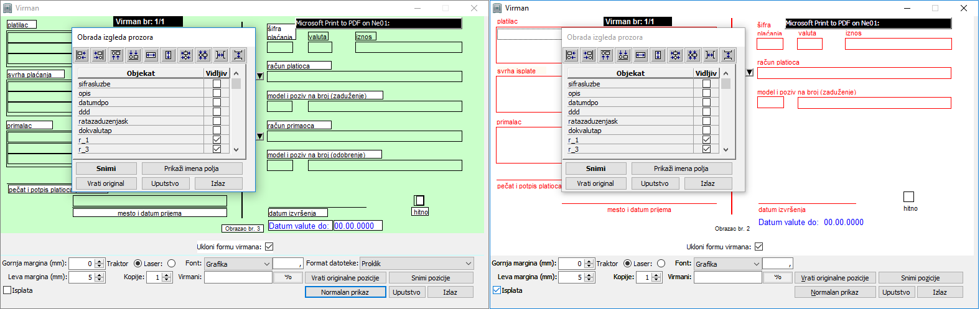Click Vidljiv column header in red-form window dialog

[706, 73]
